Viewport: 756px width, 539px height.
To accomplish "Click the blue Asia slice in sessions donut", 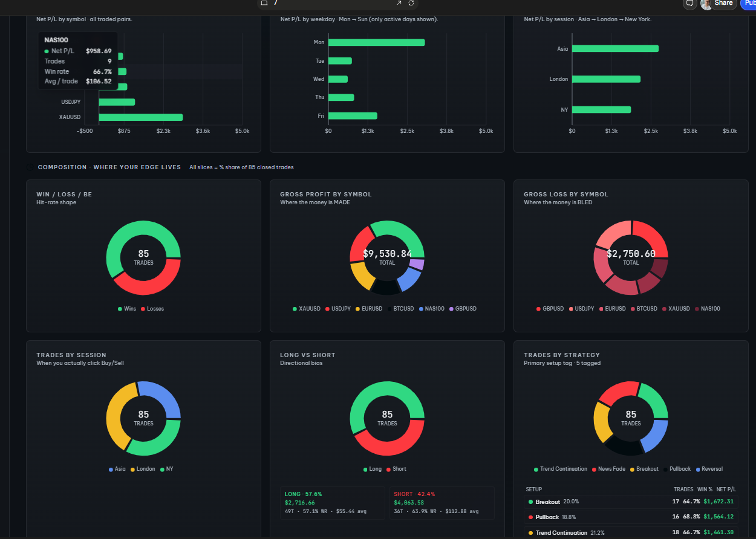I will (x=165, y=397).
